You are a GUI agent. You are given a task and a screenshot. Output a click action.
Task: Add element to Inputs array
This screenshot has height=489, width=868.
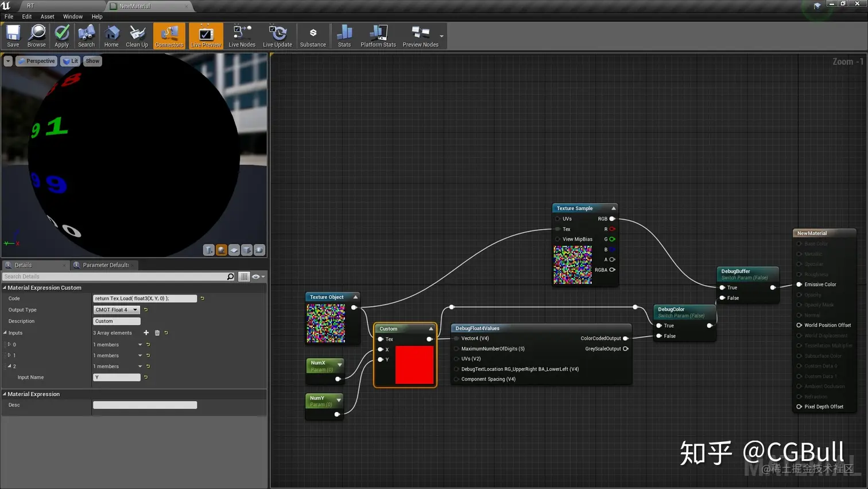click(x=146, y=333)
